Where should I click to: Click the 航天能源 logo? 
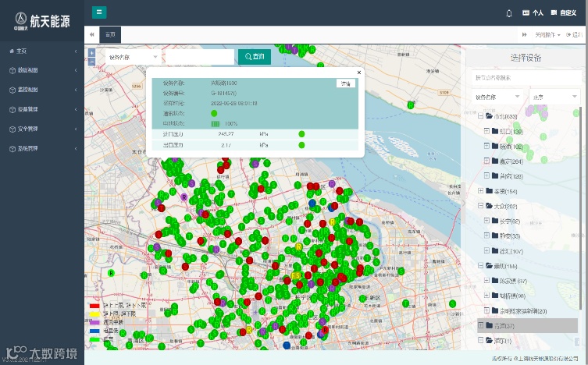pyautogui.click(x=41, y=20)
